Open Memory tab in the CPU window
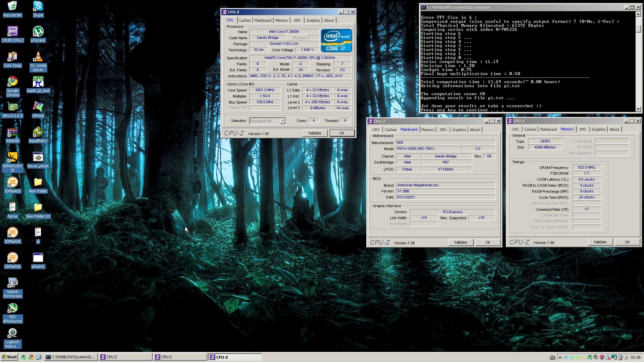 (282, 21)
